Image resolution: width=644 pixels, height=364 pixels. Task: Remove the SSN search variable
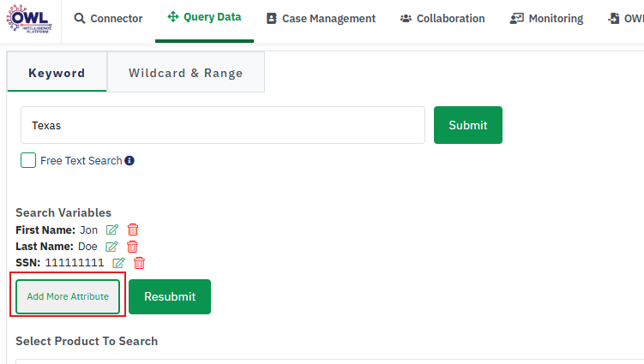tap(140, 263)
